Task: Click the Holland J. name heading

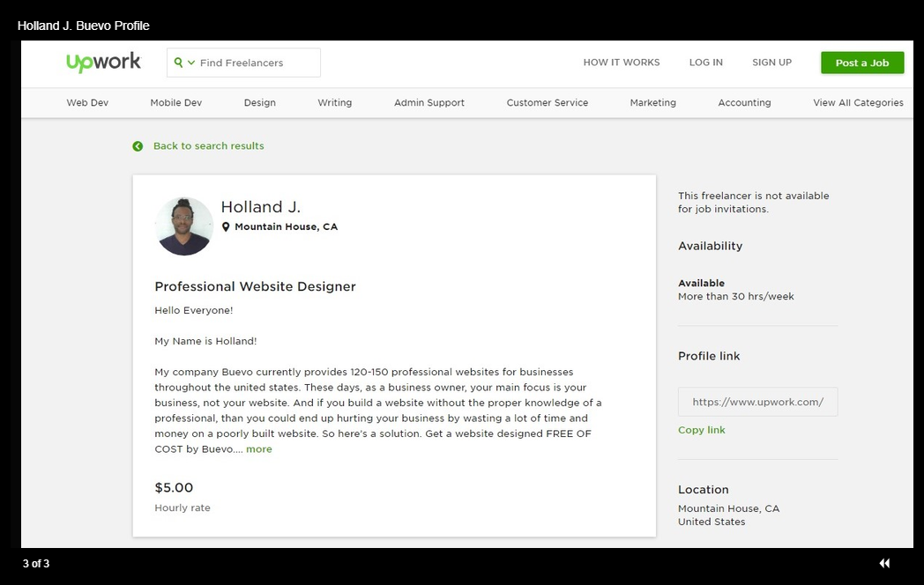Action: [260, 207]
